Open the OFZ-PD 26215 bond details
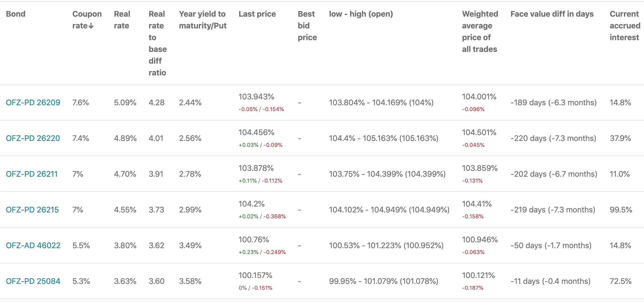Viewport: 644px width, 302px height. click(x=32, y=210)
